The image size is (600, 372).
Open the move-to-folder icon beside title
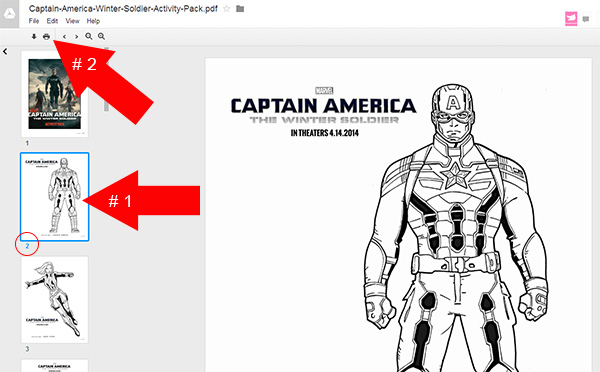click(x=240, y=8)
